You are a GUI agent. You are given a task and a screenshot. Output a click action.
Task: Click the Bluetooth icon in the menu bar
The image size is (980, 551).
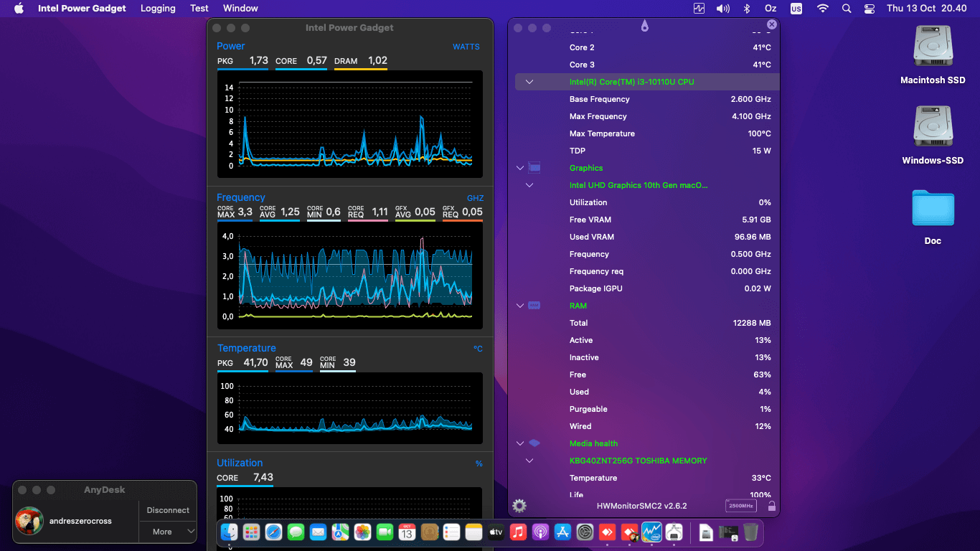pos(745,8)
